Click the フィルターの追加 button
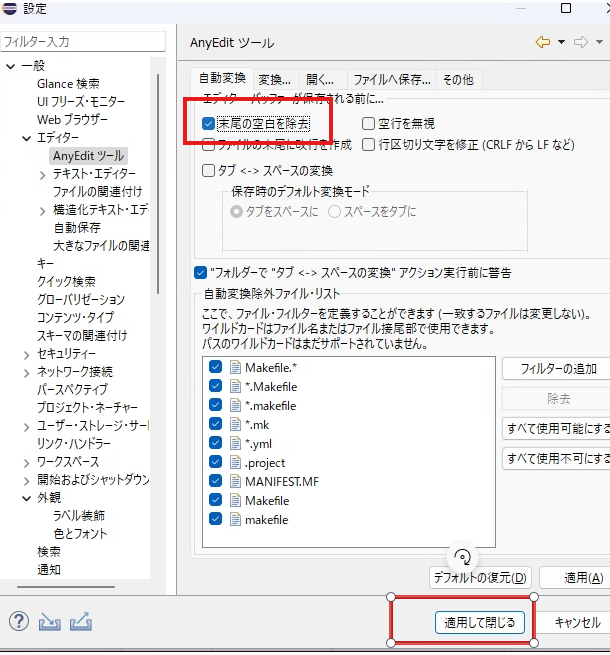 point(558,369)
